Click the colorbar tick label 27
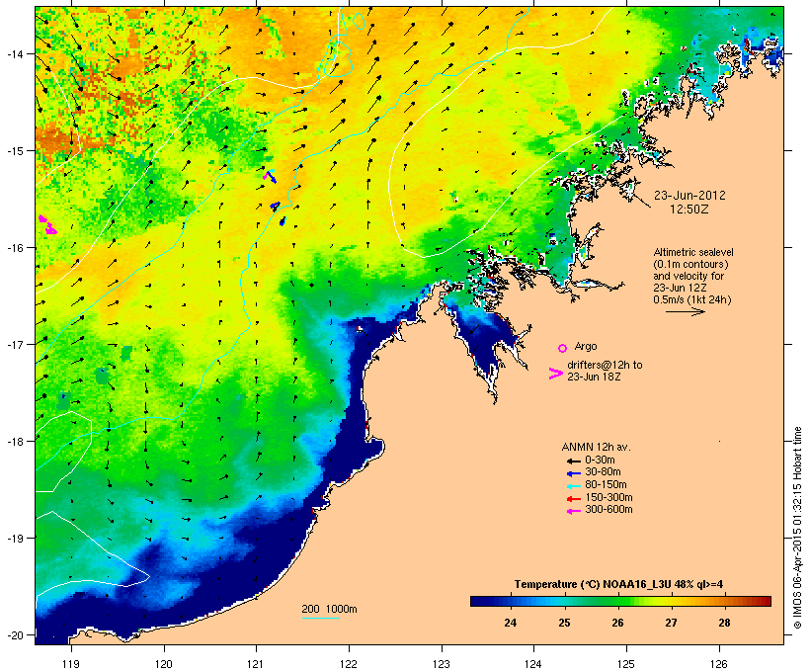Image resolution: width=810 pixels, height=672 pixels. [671, 623]
